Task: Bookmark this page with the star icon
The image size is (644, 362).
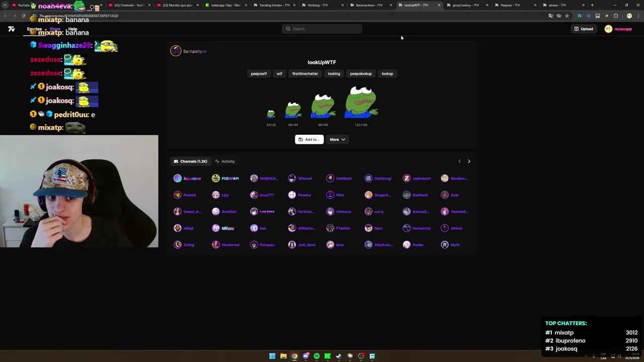Action: [567, 16]
